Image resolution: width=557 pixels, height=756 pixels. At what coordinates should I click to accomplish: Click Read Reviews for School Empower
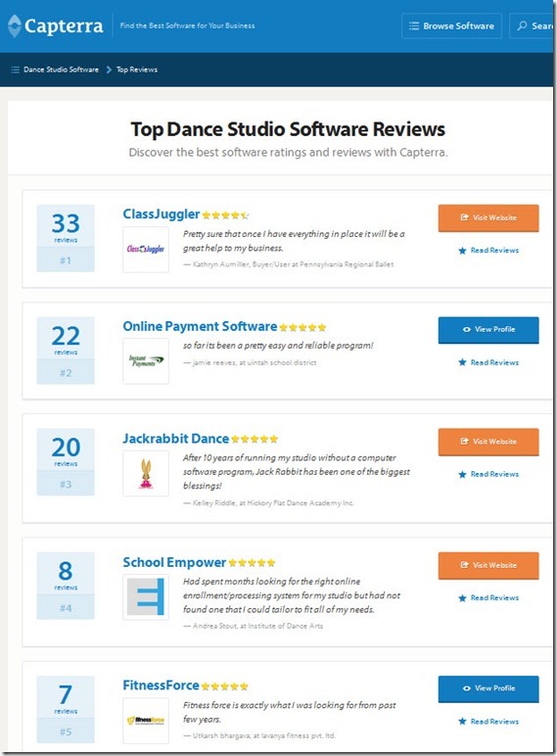[488, 598]
